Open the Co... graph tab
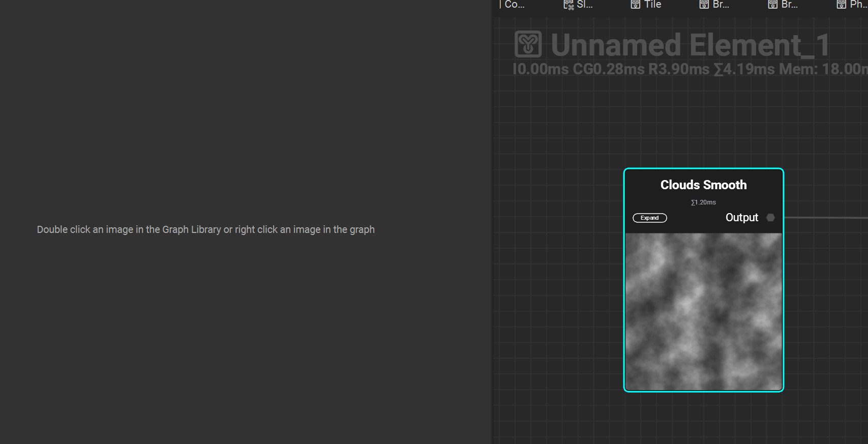Image resolution: width=868 pixels, height=444 pixels. point(512,5)
